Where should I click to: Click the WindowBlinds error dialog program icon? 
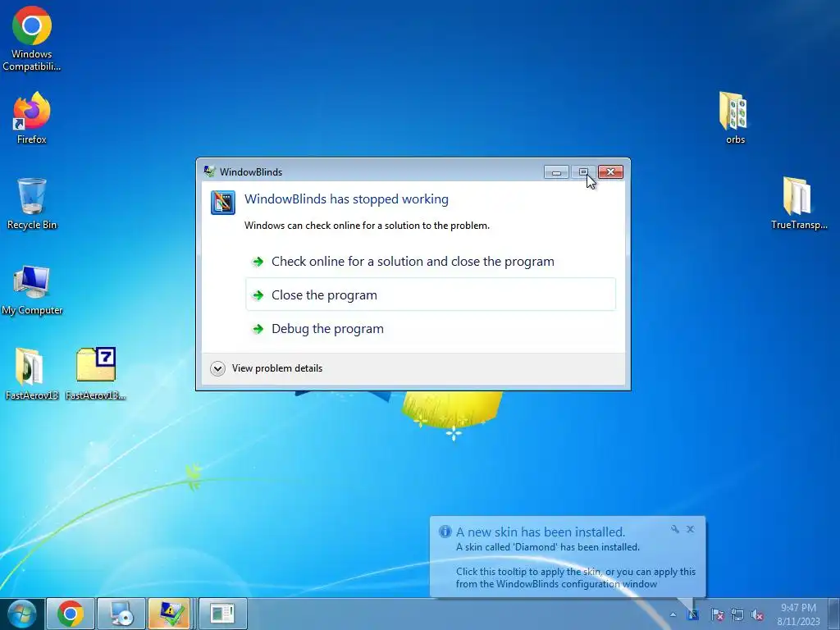coord(223,203)
